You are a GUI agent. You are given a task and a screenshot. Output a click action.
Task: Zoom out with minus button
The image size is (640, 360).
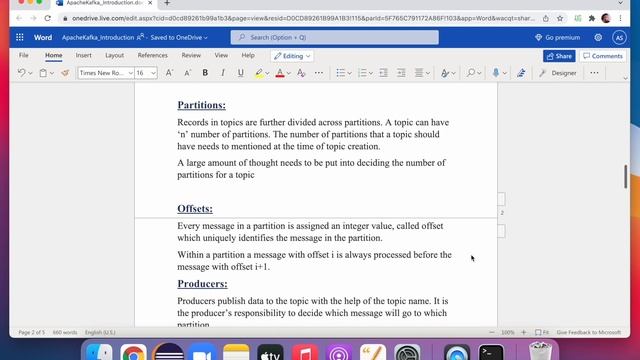click(x=491, y=332)
